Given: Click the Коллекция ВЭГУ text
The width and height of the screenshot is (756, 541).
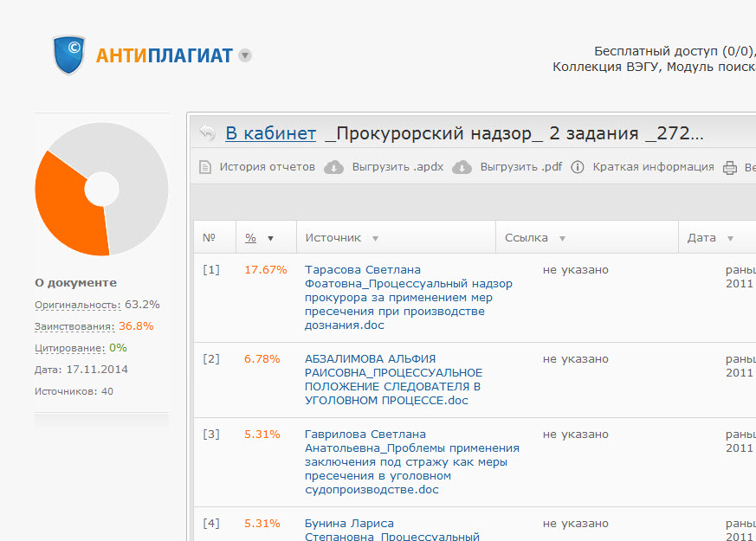Looking at the screenshot, I should (x=608, y=67).
